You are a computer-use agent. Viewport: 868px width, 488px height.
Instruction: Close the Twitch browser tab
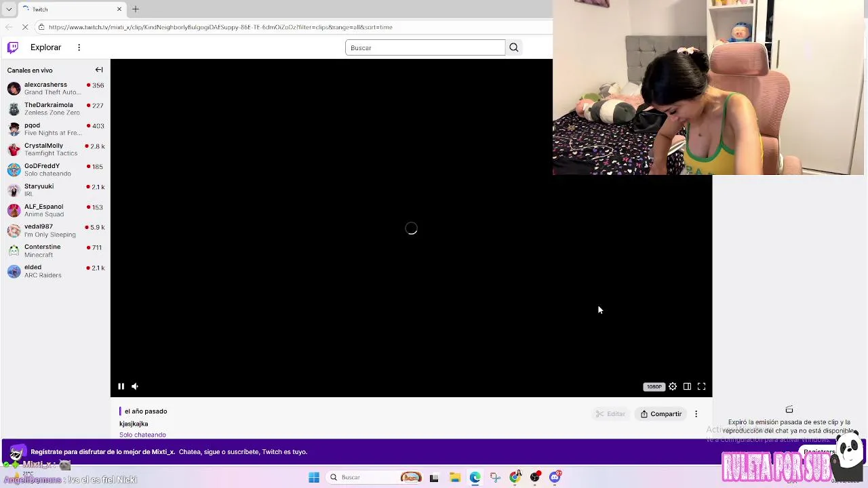point(119,9)
